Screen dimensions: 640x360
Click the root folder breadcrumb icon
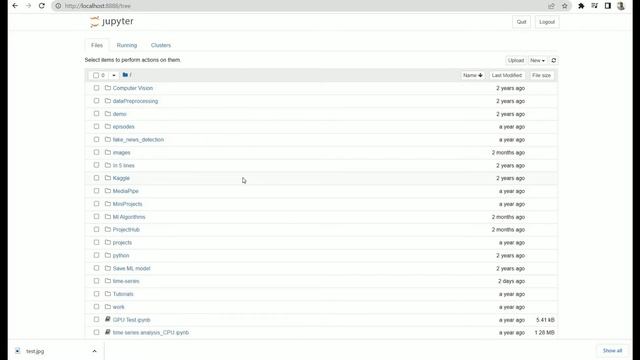125,75
